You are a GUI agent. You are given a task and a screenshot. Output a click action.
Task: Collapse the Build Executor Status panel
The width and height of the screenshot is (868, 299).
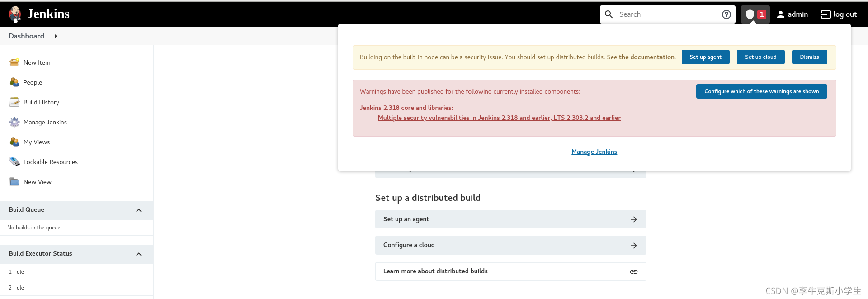[x=139, y=254]
